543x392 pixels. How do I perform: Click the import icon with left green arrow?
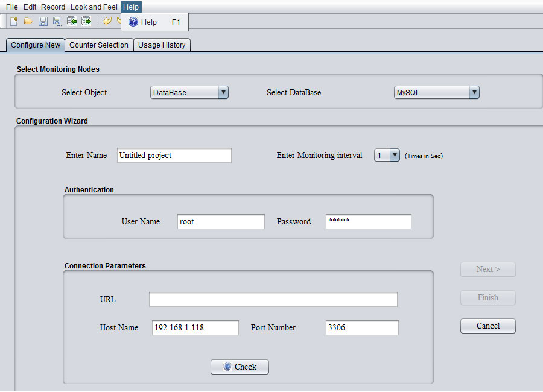[x=72, y=22]
